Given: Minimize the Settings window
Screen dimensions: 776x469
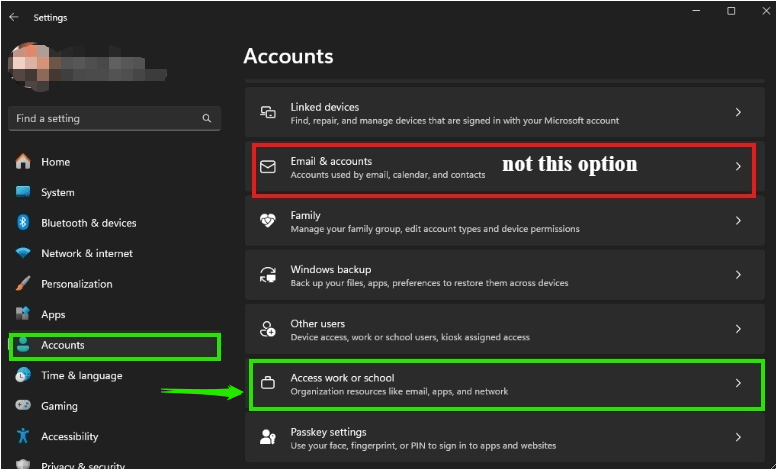Looking at the screenshot, I should coord(696,11).
